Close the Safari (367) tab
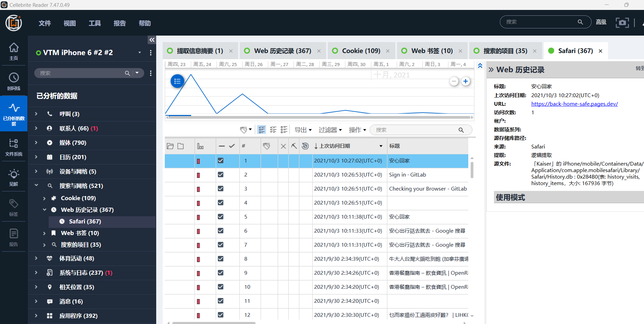The image size is (644, 324). coord(600,51)
